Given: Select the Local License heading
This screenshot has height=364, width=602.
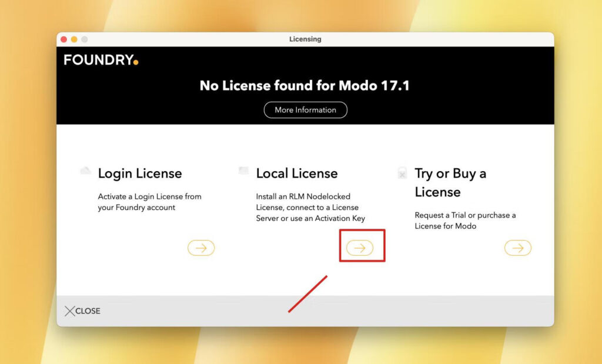Looking at the screenshot, I should point(297,173).
